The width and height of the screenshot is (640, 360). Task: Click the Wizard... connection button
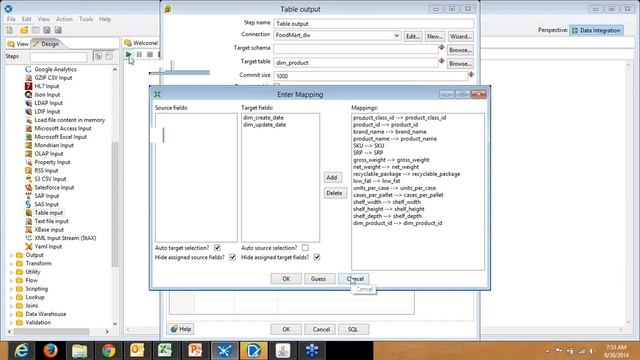coord(461,36)
